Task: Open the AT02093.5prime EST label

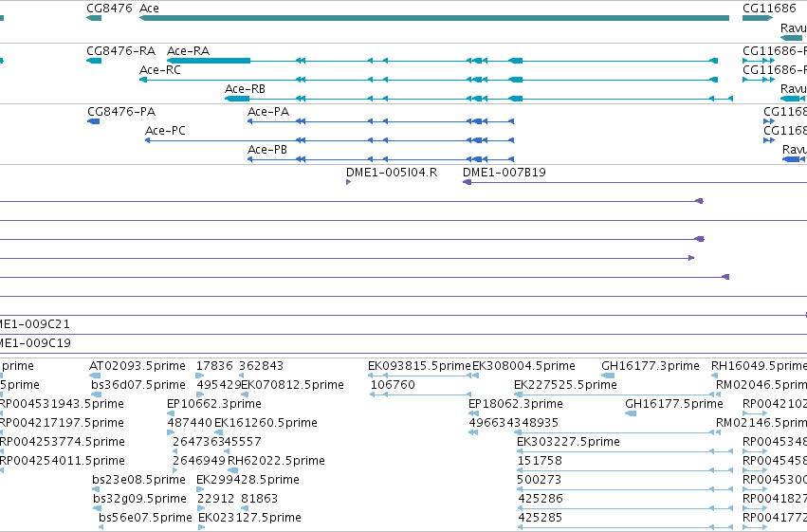Action: [x=138, y=366]
